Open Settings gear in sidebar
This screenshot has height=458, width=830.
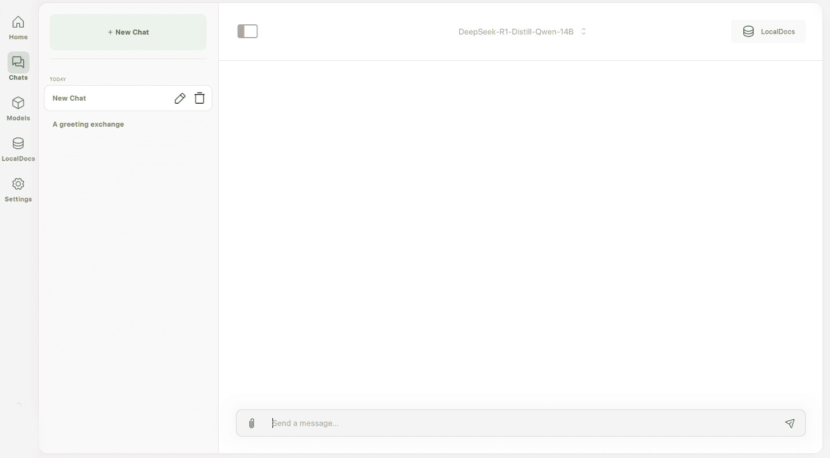click(x=18, y=184)
